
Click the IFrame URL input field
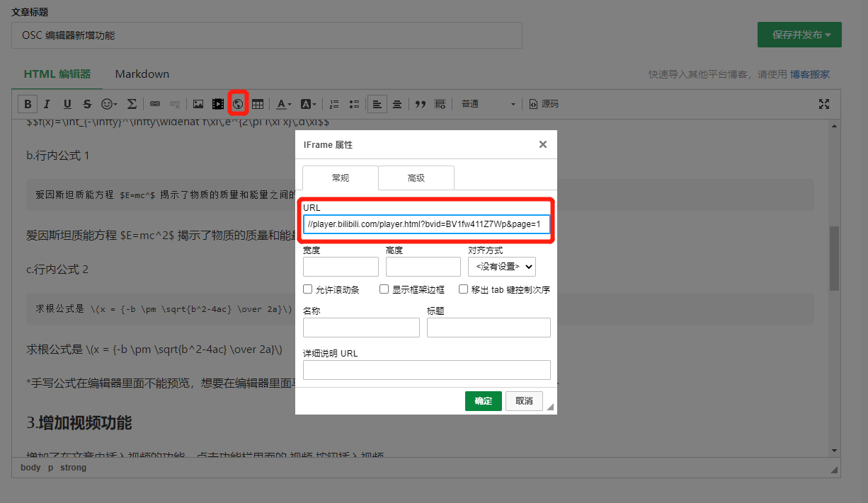pyautogui.click(x=426, y=224)
